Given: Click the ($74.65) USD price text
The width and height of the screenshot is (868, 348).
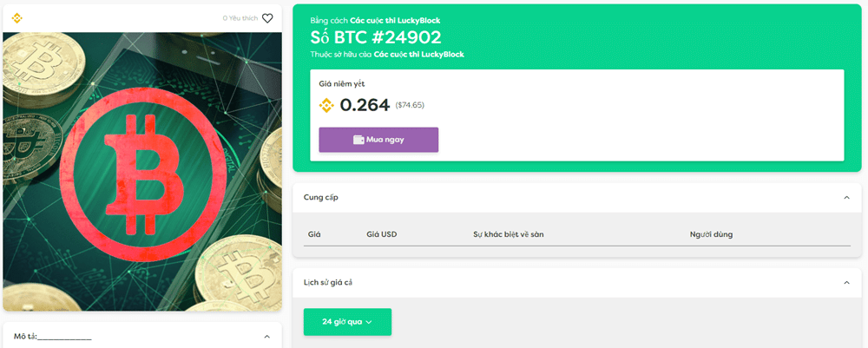Looking at the screenshot, I should pos(410,105).
